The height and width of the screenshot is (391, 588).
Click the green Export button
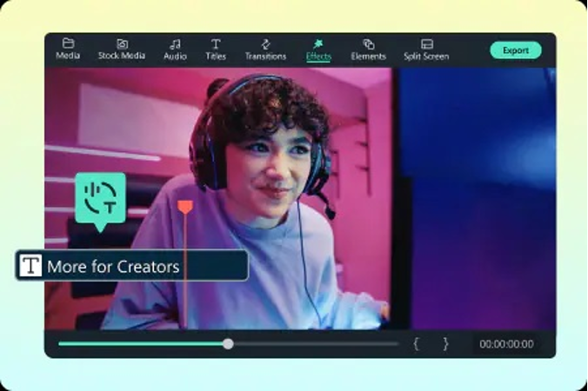(x=515, y=50)
